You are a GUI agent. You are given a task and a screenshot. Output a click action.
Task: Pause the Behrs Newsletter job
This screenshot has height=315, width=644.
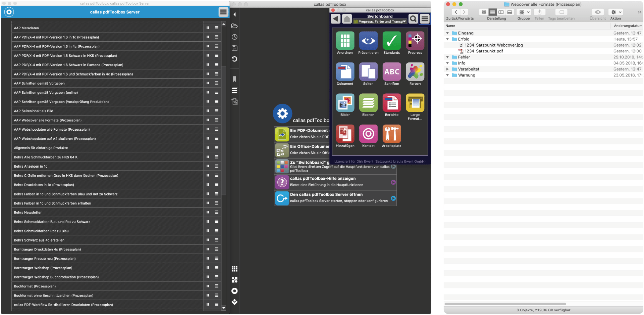coord(208,212)
